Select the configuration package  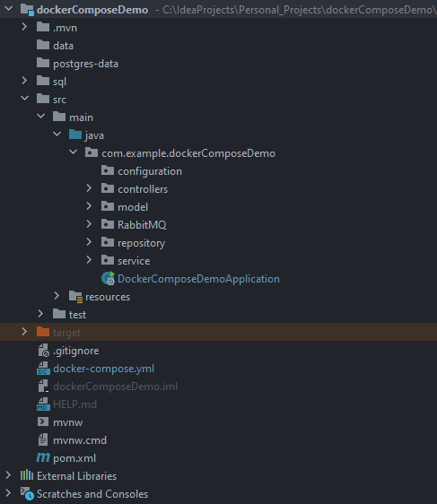(x=150, y=171)
